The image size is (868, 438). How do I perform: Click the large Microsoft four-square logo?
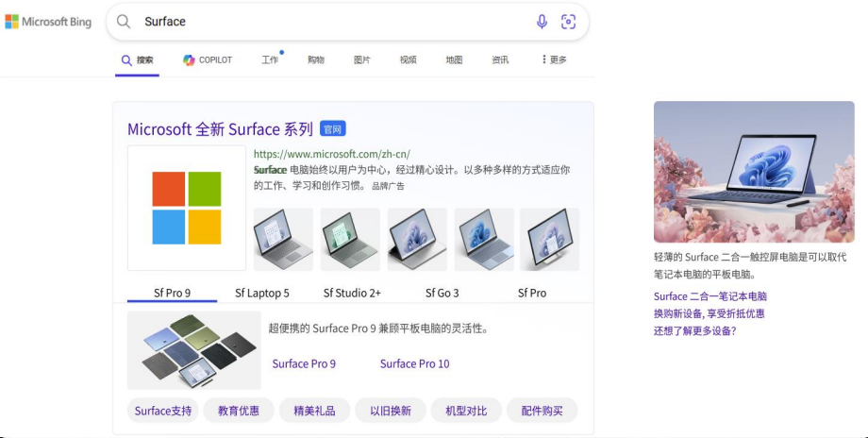[x=187, y=208]
